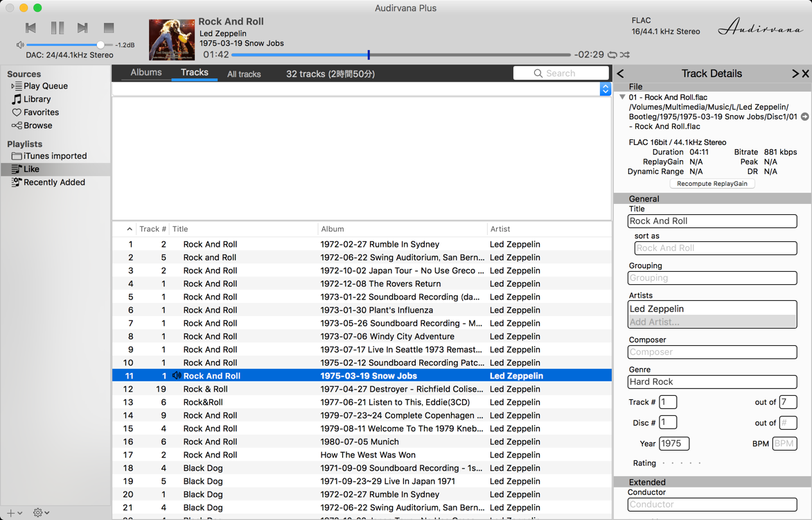The height and width of the screenshot is (520, 812).
Task: Click the volume slider knob
Action: click(100, 44)
